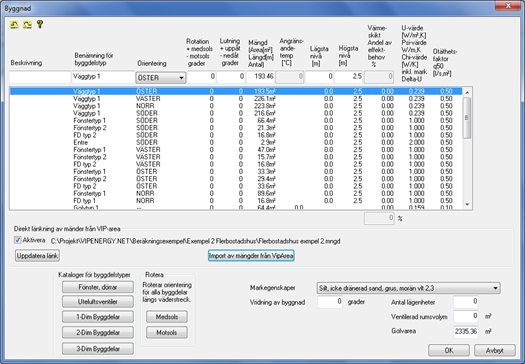Click the Antal lägenheter input field
Screen dimensions: 525x364
466,302
